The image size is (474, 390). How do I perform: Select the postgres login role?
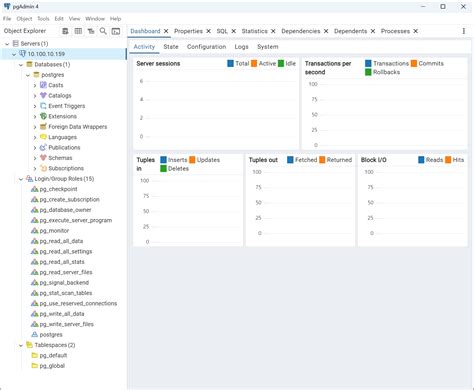[51, 335]
